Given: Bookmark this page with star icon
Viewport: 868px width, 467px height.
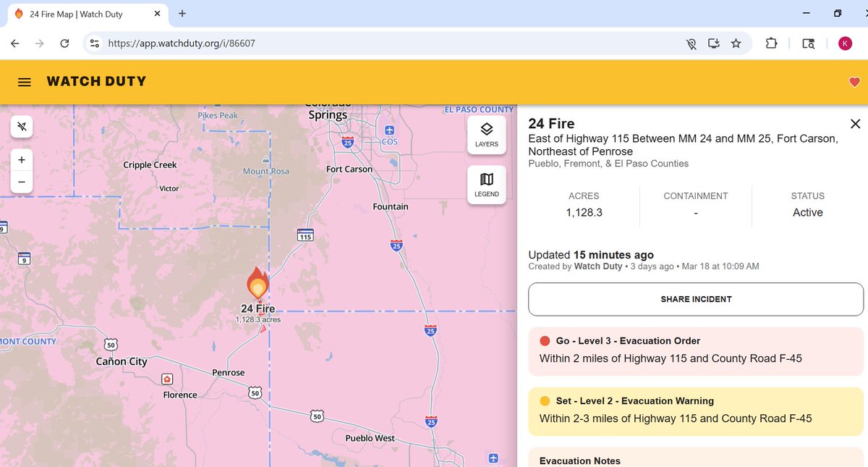Looking at the screenshot, I should point(736,43).
